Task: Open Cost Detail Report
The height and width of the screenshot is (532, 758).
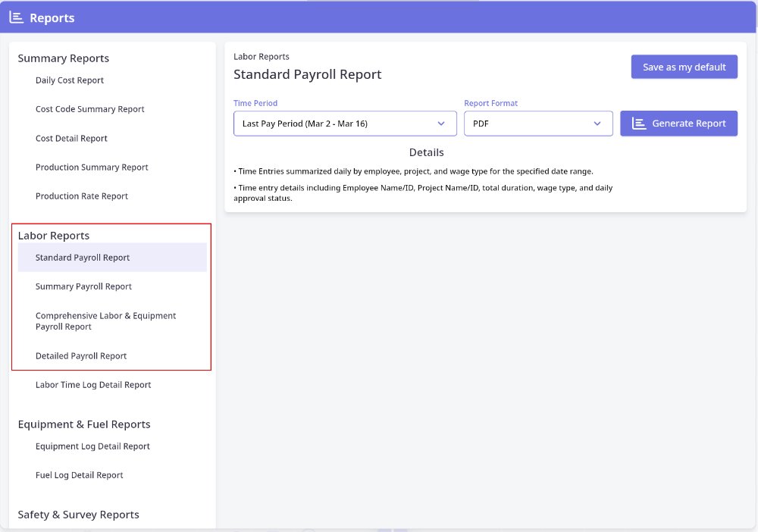Action: [x=71, y=139]
